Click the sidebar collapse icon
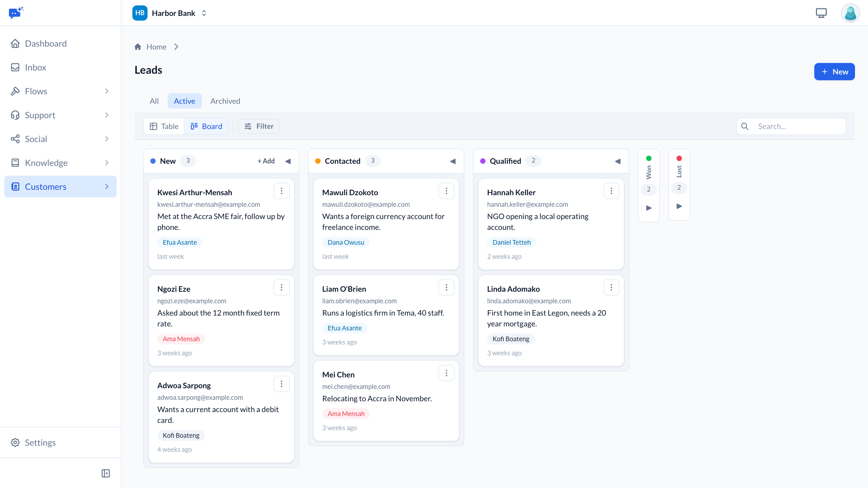The height and width of the screenshot is (488, 868). (106, 473)
